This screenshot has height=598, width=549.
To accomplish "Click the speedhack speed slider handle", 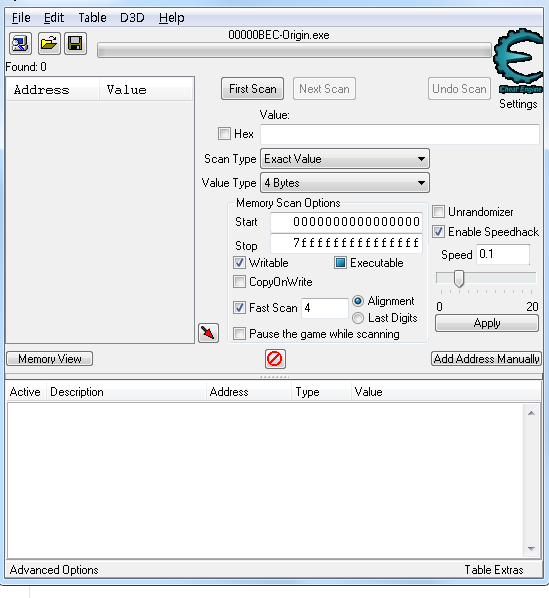I will (459, 279).
